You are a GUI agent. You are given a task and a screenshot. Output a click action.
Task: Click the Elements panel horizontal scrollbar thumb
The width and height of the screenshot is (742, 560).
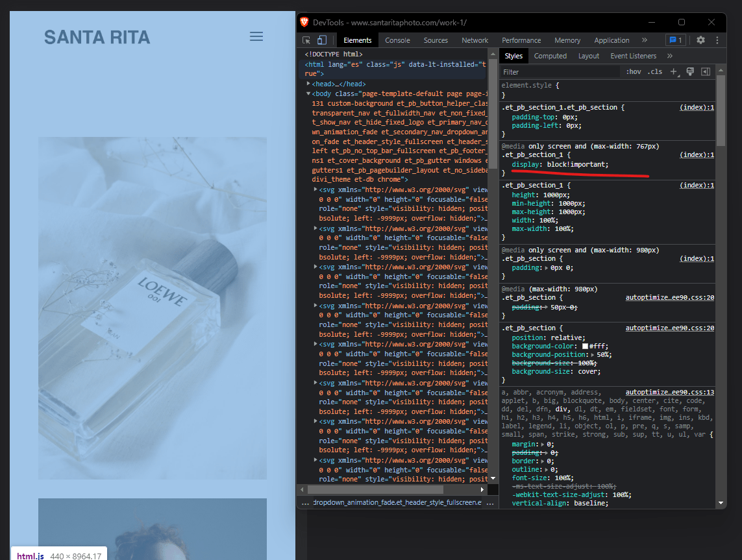[376, 489]
